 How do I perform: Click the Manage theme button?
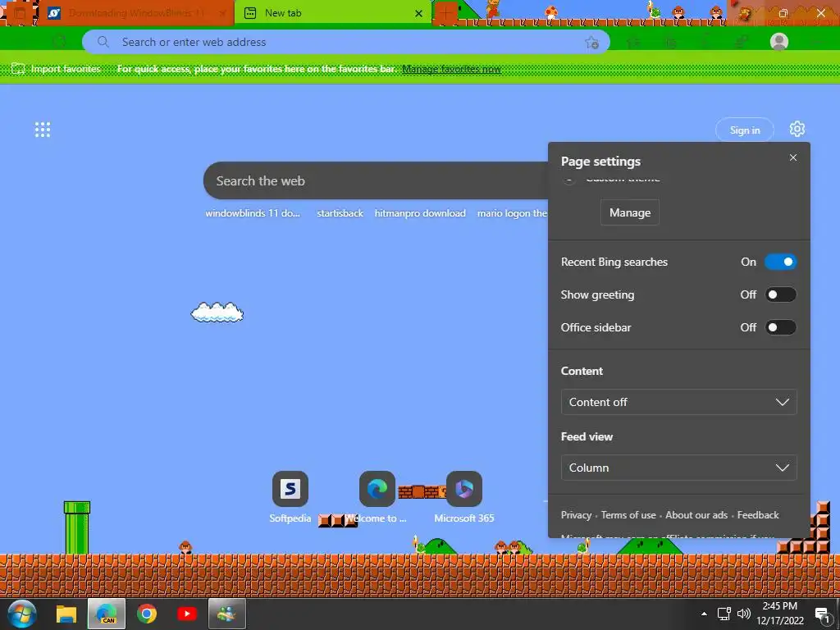[x=630, y=212]
